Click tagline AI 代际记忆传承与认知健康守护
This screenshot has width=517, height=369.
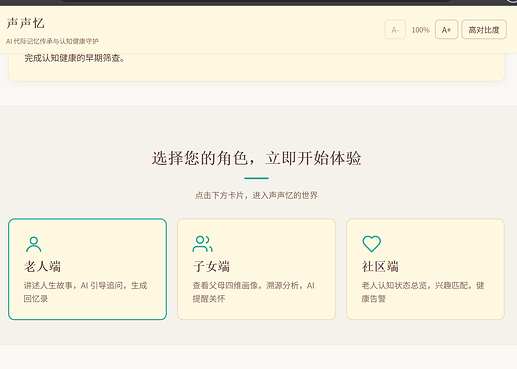[52, 41]
